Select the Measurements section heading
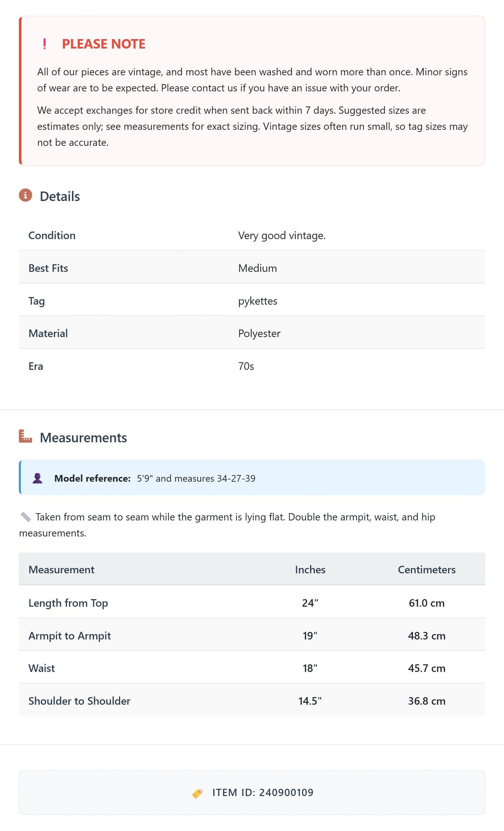Screen dimensions: 504x831 tap(83, 437)
